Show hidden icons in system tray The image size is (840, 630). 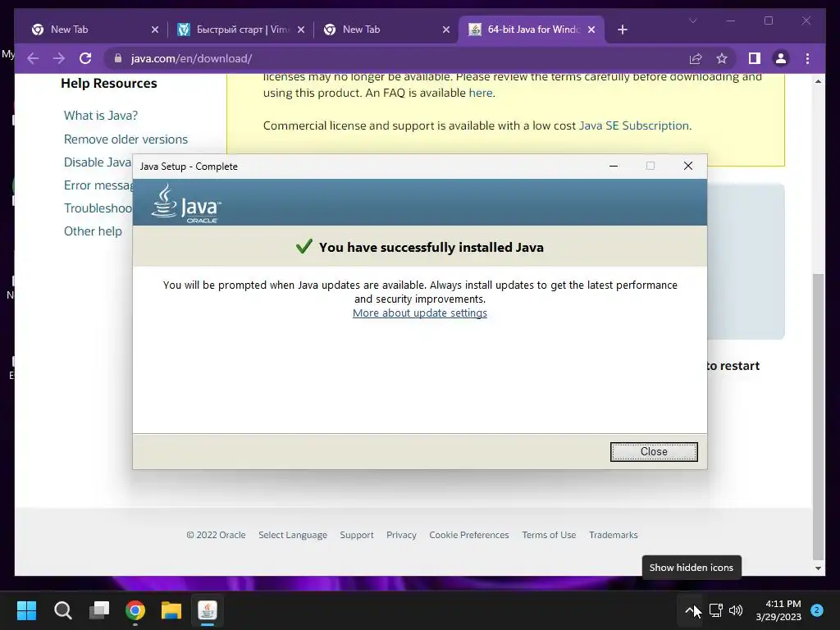[690, 610]
